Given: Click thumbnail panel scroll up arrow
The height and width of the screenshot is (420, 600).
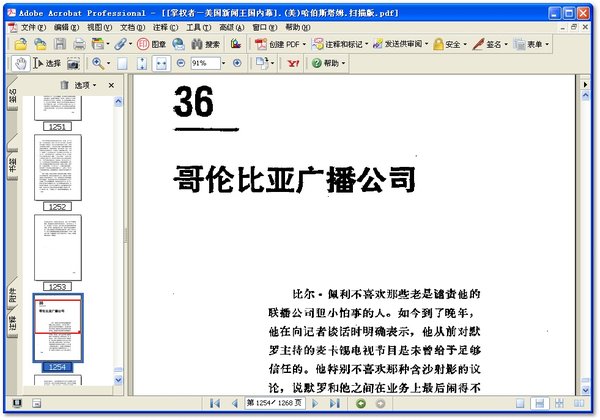Looking at the screenshot, I should pos(118,102).
